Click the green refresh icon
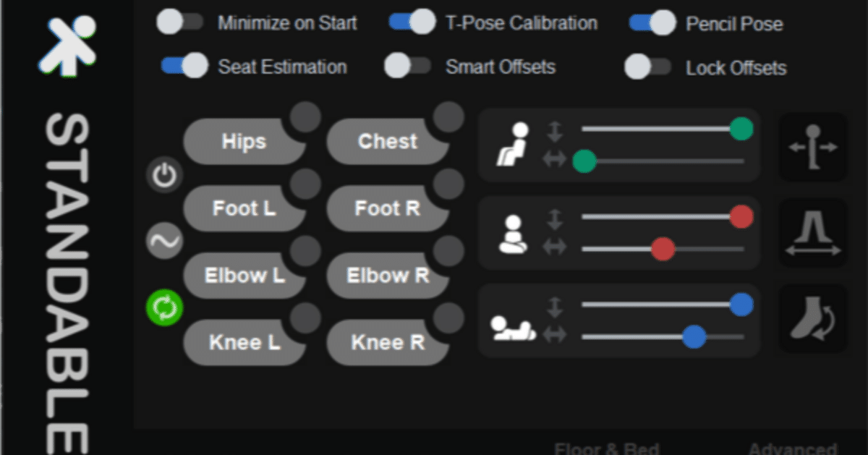Image resolution: width=868 pixels, height=455 pixels. [x=165, y=307]
